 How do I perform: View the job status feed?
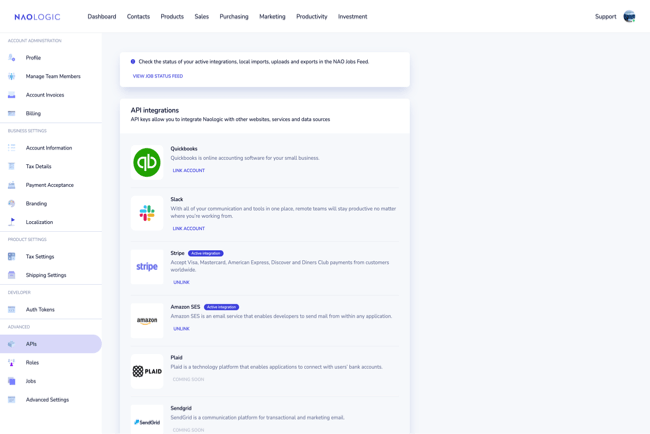click(158, 76)
